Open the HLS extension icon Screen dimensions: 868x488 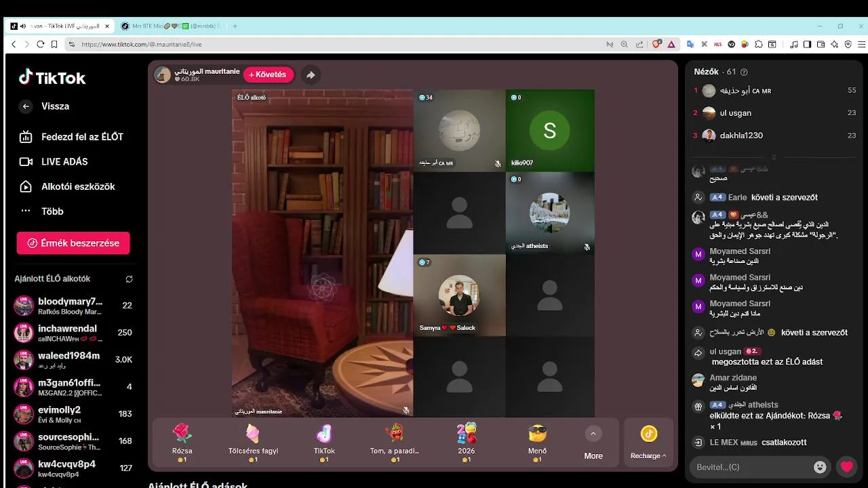(x=717, y=44)
